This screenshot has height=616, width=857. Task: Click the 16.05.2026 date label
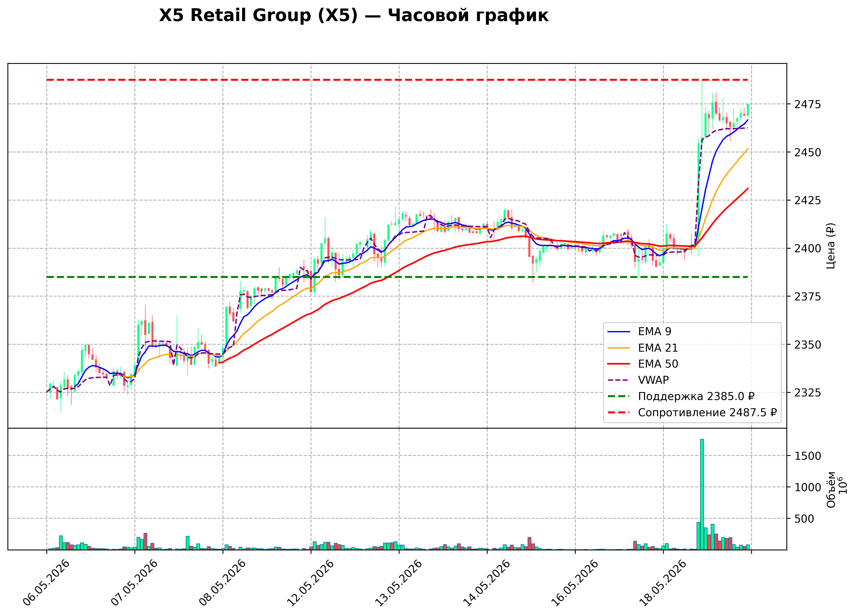(575, 583)
